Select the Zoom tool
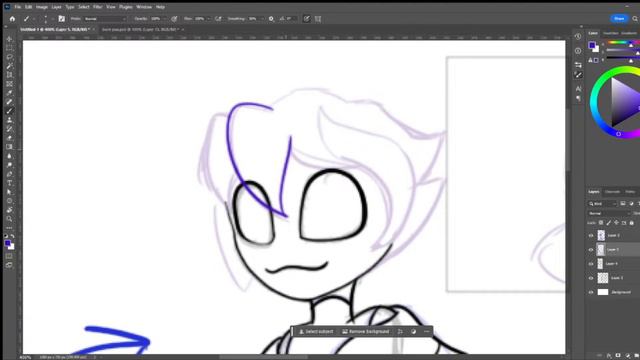The height and width of the screenshot is (360, 640). (x=9, y=219)
